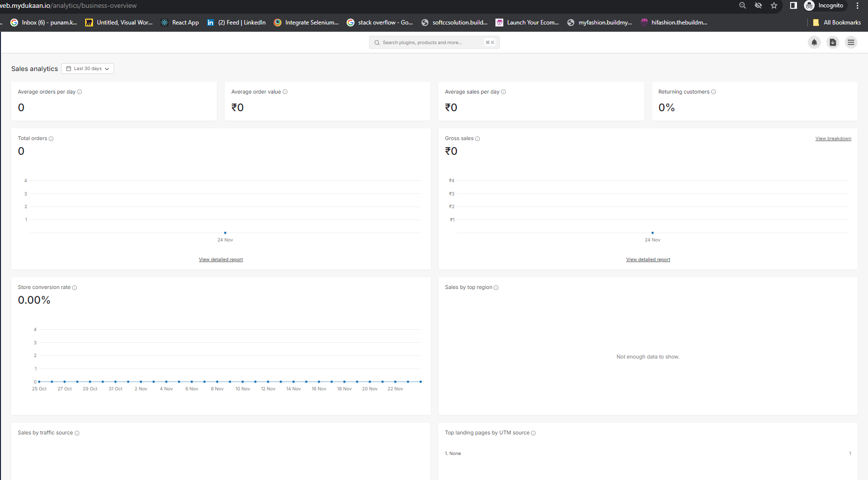Click info icon next to Store conversion rate

[x=75, y=288]
